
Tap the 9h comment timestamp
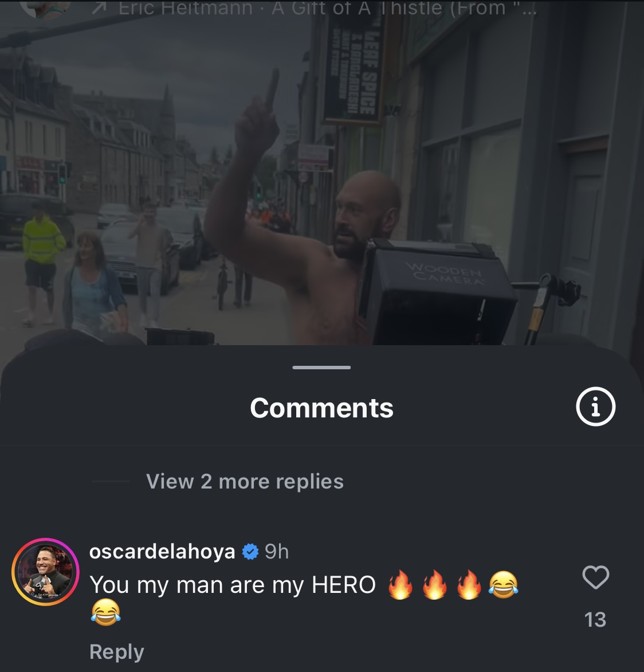click(277, 552)
